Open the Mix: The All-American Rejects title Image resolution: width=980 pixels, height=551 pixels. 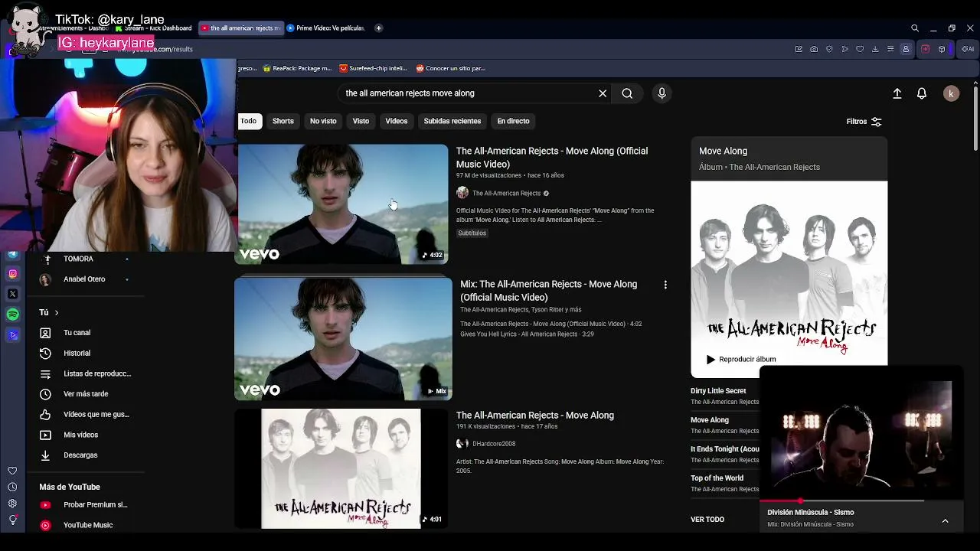548,291
